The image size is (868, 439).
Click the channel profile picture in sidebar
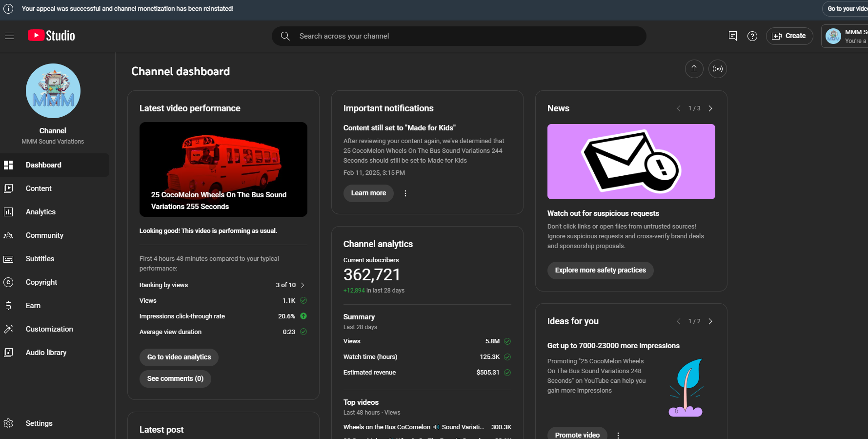tap(53, 91)
